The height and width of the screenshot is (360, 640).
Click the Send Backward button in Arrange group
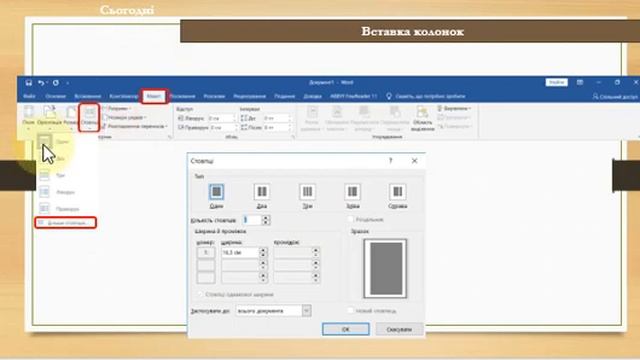[x=395, y=118]
